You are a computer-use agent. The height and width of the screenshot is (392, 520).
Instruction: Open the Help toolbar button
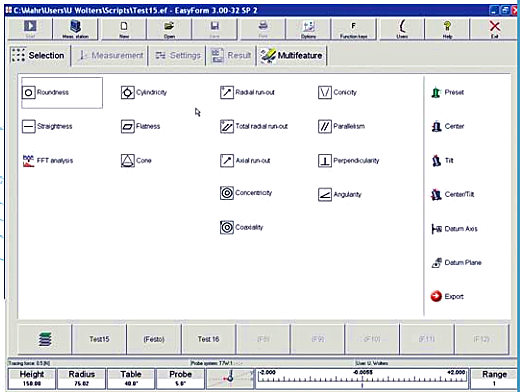pos(447,29)
